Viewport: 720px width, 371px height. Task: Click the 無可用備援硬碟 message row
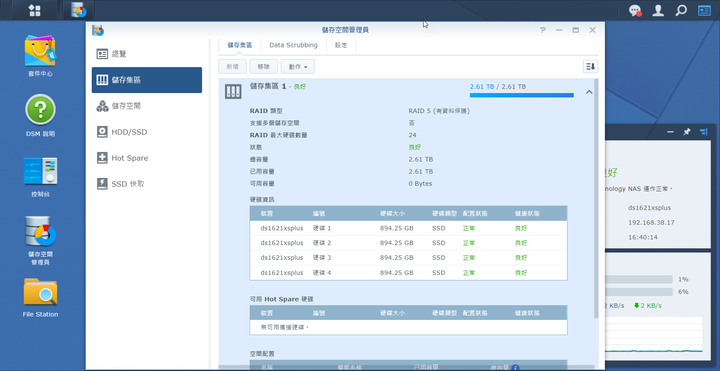pyautogui.click(x=408, y=327)
